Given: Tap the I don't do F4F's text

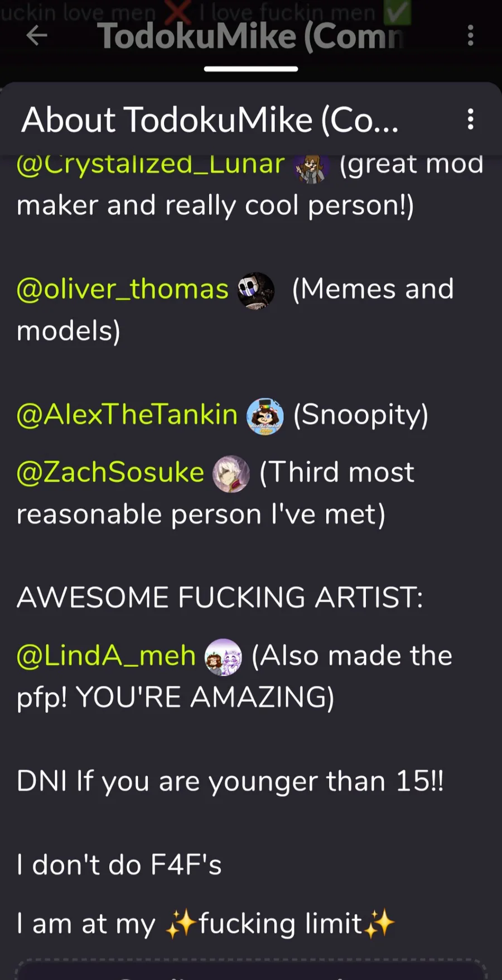Looking at the screenshot, I should tap(119, 865).
